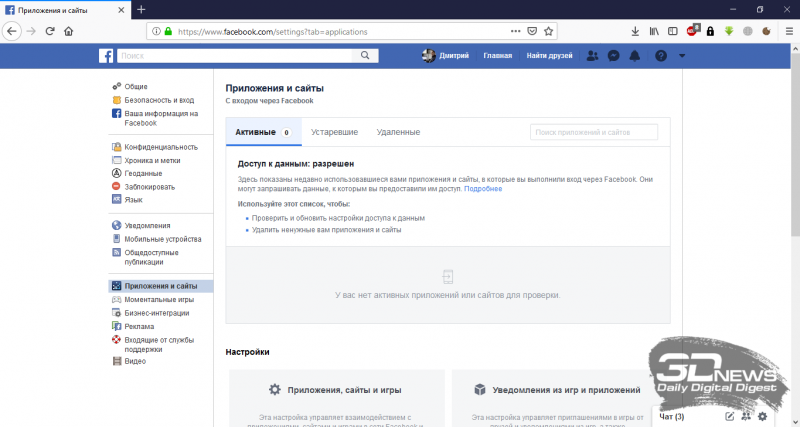The width and height of the screenshot is (800, 427).
Task: Create new group icon in chat bar
Action: [x=746, y=417]
